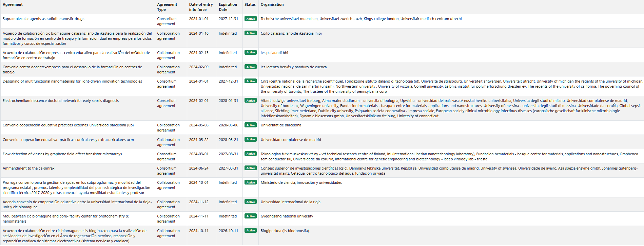Click entry date '2024-05-06'
Image resolution: width=644 pixels, height=246 pixels.
[199, 125]
